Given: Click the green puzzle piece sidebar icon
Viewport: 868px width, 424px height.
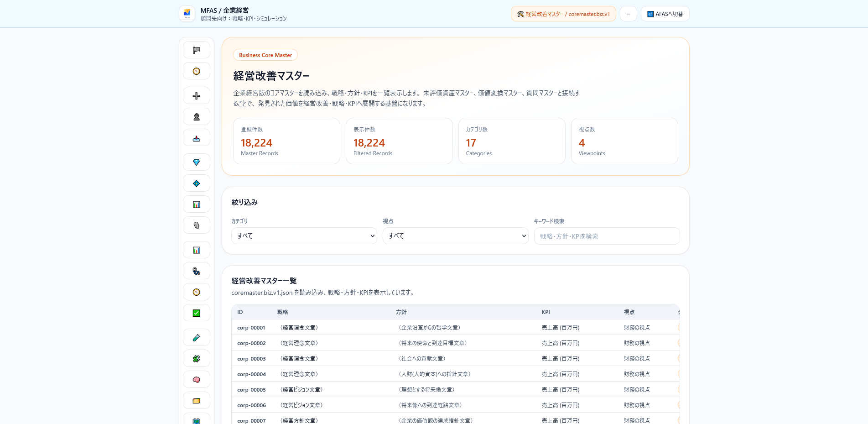Looking at the screenshot, I should 197,358.
